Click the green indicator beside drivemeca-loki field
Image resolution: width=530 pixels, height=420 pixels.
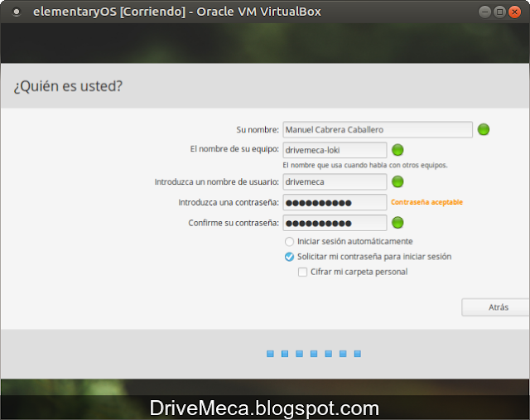click(x=397, y=150)
